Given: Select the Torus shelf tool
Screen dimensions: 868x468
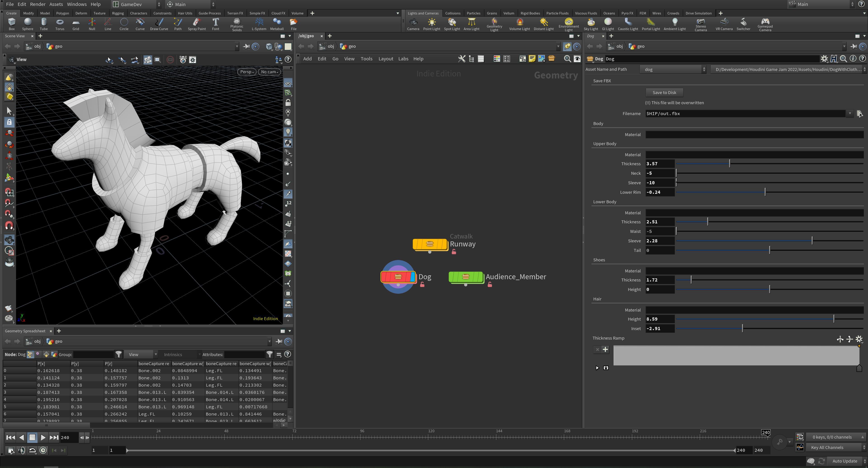Looking at the screenshot, I should pyautogui.click(x=60, y=24).
